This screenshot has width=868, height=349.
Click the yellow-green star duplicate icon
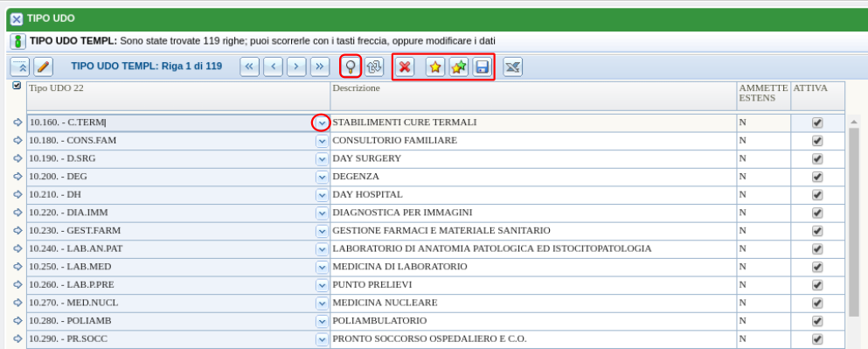coord(458,67)
